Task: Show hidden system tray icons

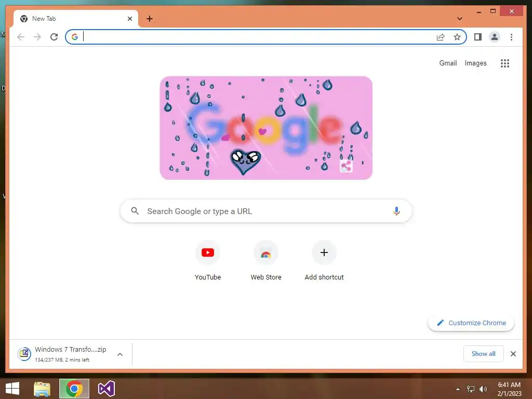Action: [458, 389]
